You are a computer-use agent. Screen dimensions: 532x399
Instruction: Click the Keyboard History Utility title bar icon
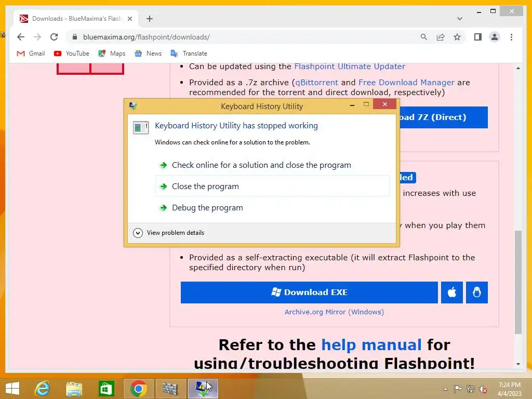coord(133,106)
